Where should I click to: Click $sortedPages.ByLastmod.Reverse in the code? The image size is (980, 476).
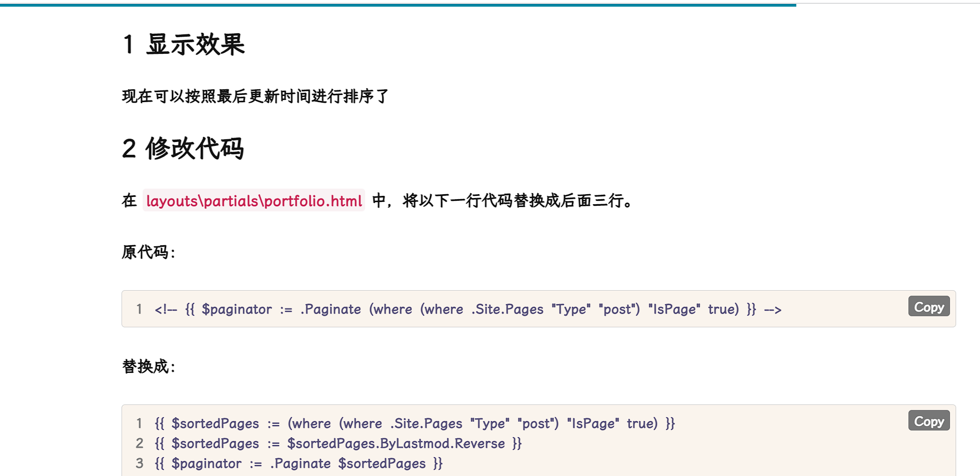point(396,444)
